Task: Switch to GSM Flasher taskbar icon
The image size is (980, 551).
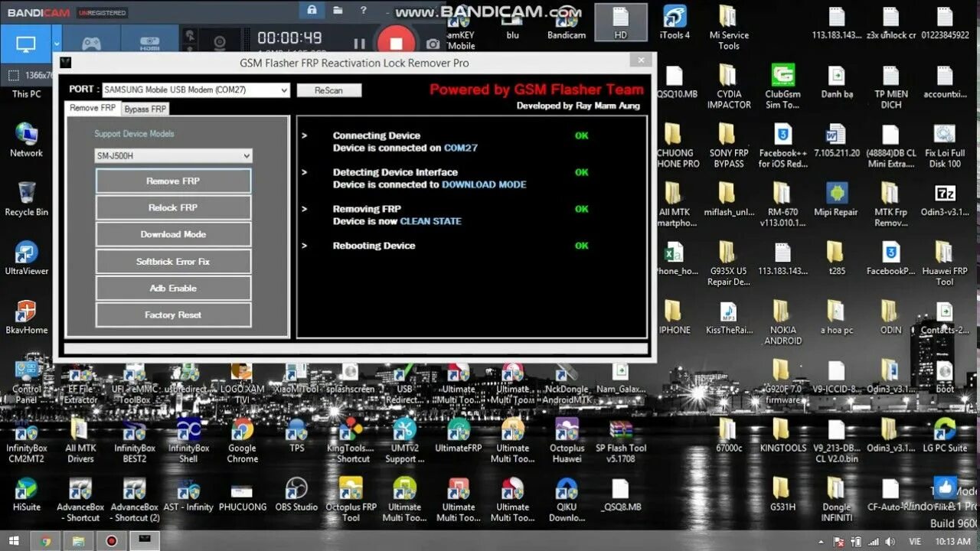Action: pyautogui.click(x=145, y=541)
